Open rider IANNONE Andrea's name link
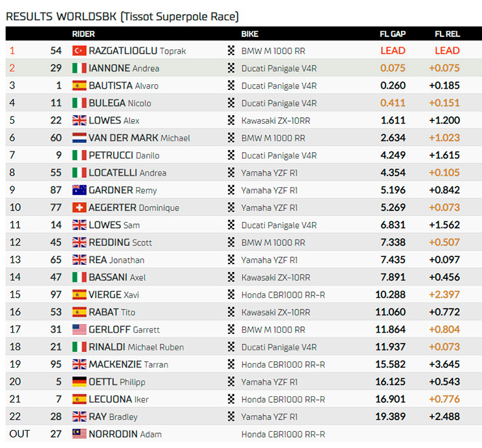This screenshot has width=482, height=448. click(x=124, y=68)
